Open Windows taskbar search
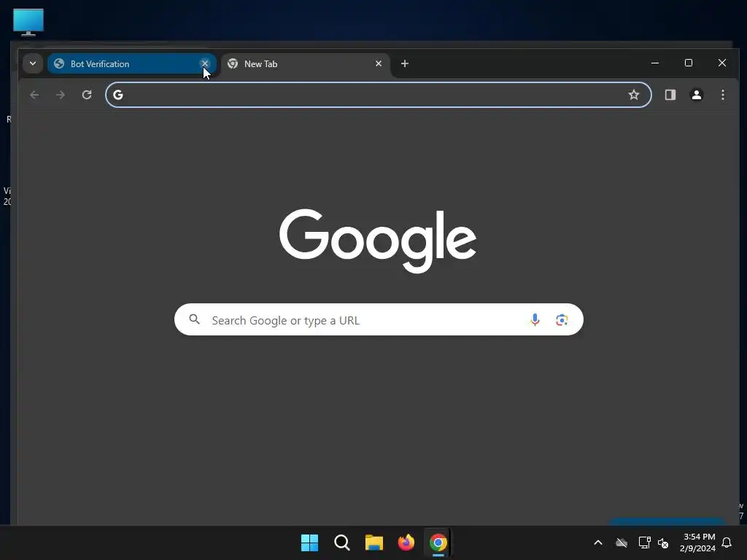Screen dimensions: 747x560 click(341, 542)
